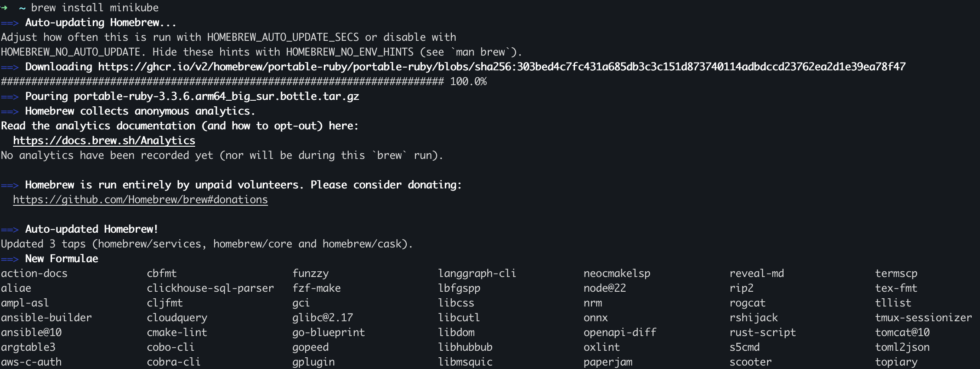980x369 pixels.
Task: Click the "tomcat@10" formula entry
Action: tap(902, 333)
